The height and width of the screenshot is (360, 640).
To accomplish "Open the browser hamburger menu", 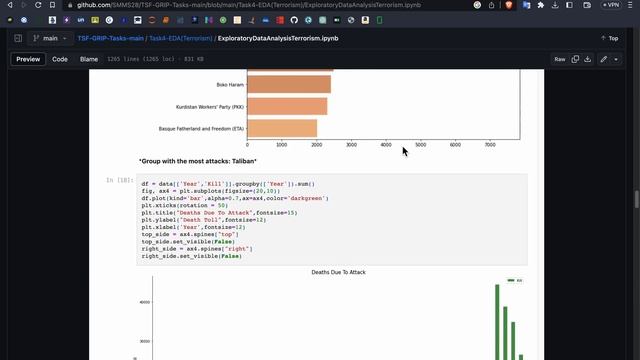I will (630, 5).
